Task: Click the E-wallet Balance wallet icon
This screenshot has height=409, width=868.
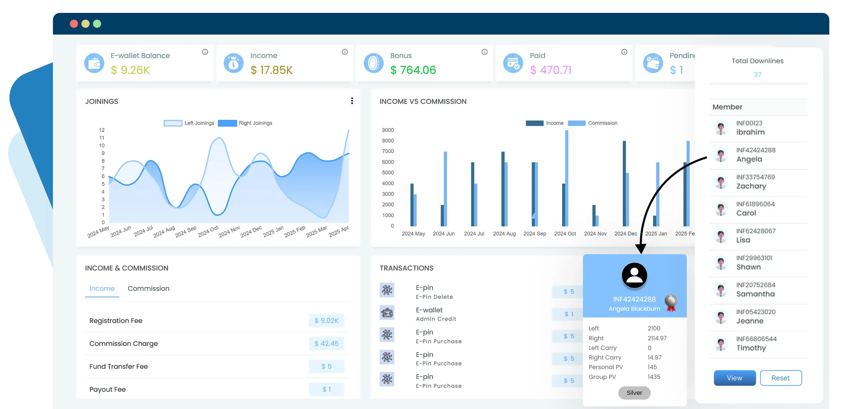Action: coord(94,63)
